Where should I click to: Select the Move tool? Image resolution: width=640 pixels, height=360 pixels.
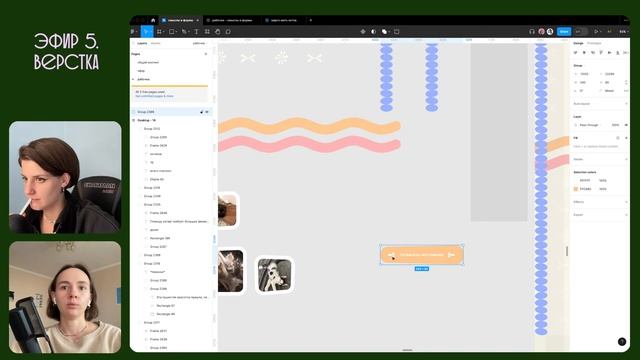click(145, 31)
